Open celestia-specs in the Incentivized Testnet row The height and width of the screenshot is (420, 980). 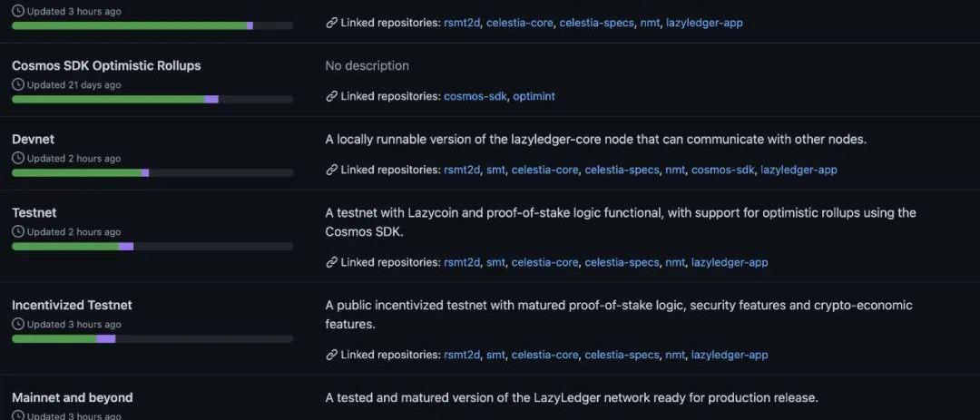click(622, 355)
